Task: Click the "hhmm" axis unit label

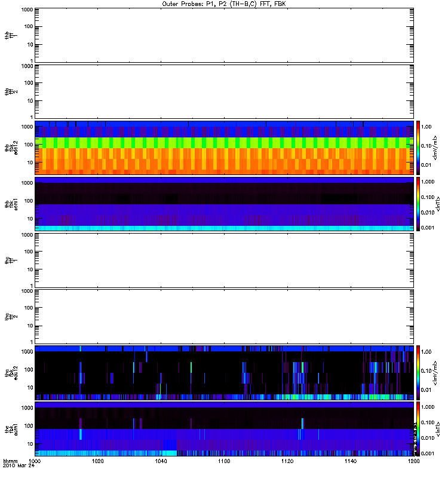Action: 10,461
